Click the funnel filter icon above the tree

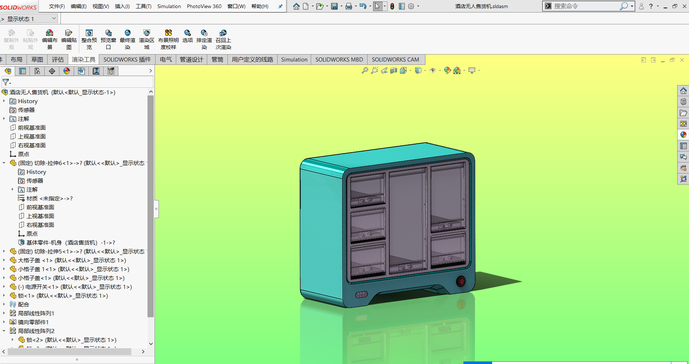6,82
